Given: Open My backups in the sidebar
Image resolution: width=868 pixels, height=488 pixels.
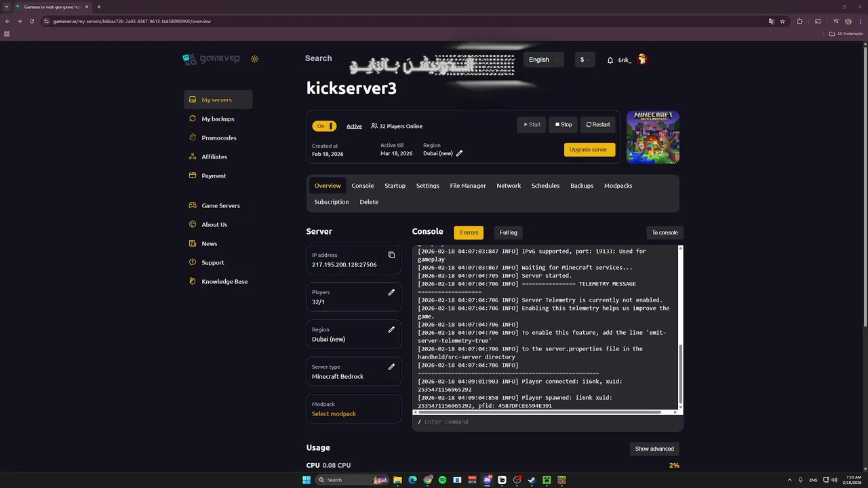Looking at the screenshot, I should (x=218, y=119).
